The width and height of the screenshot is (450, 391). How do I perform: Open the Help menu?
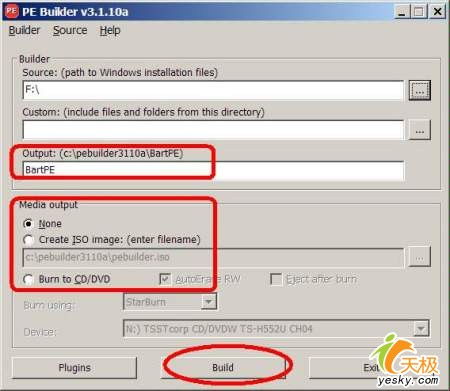point(110,30)
